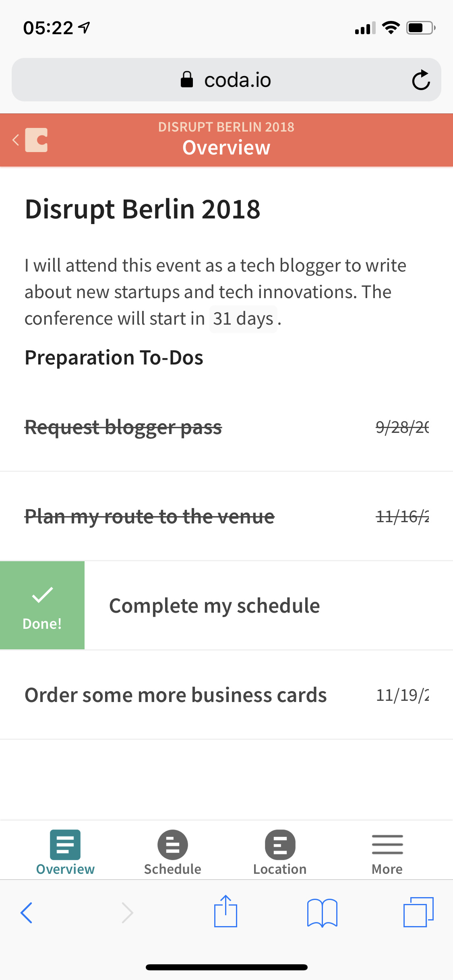Tap the 11/19 due date
Viewport: 453px width, 980px height.
402,695
